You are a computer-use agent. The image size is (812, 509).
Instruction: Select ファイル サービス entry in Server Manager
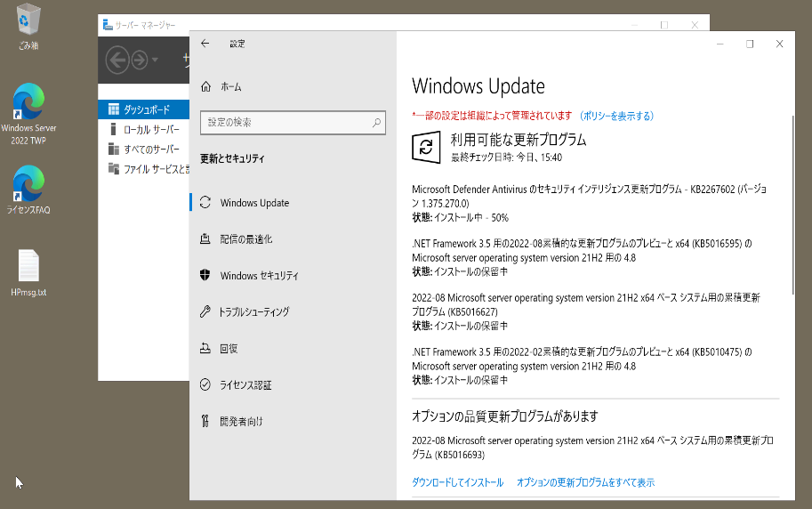coord(144,168)
